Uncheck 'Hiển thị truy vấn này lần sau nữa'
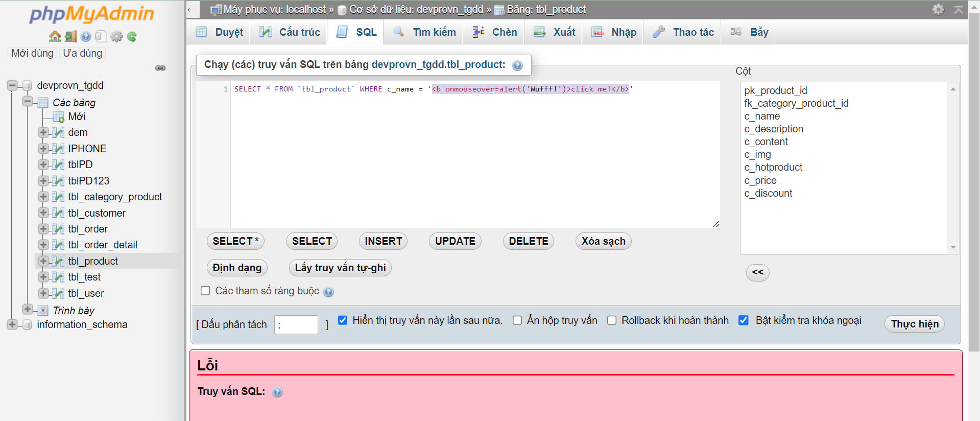 coord(343,320)
